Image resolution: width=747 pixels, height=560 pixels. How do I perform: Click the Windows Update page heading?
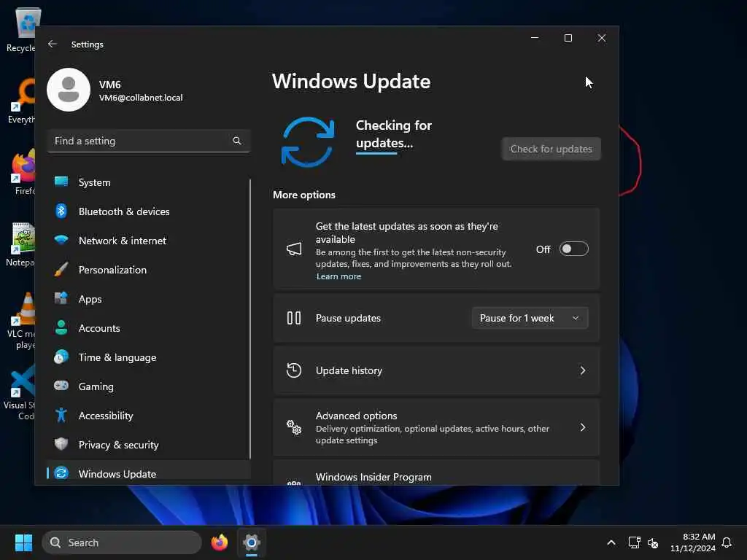351,81
